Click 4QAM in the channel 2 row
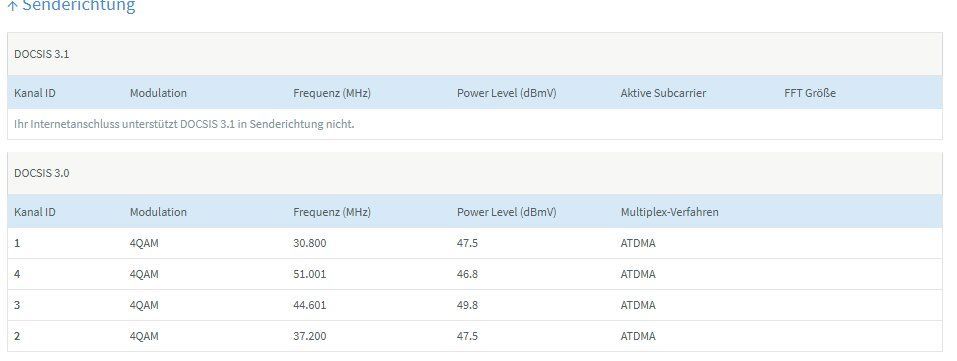 144,336
